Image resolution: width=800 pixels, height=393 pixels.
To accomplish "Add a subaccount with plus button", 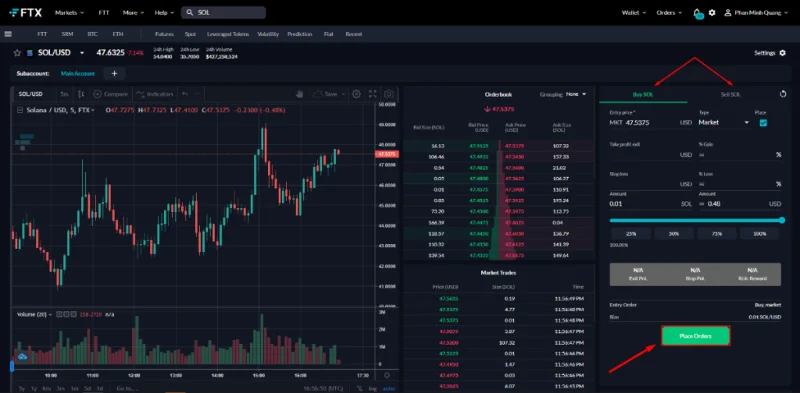I will point(114,73).
